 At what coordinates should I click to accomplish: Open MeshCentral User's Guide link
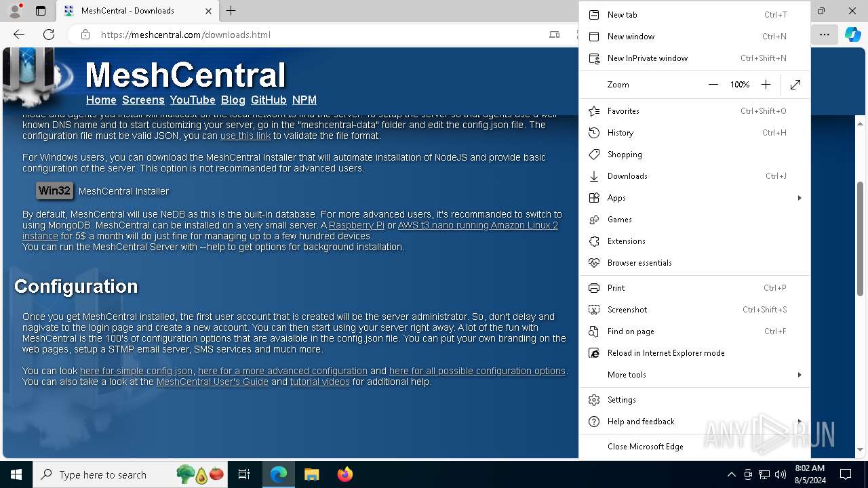click(x=212, y=382)
